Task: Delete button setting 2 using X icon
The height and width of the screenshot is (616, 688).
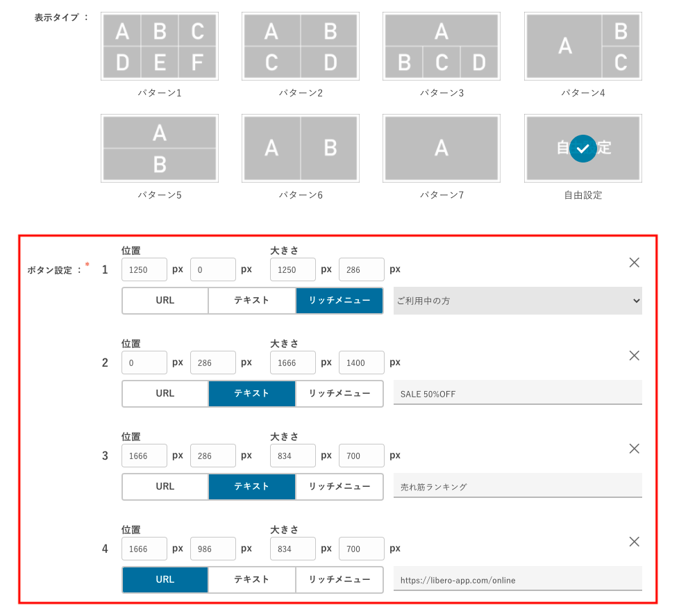Action: pos(634,356)
